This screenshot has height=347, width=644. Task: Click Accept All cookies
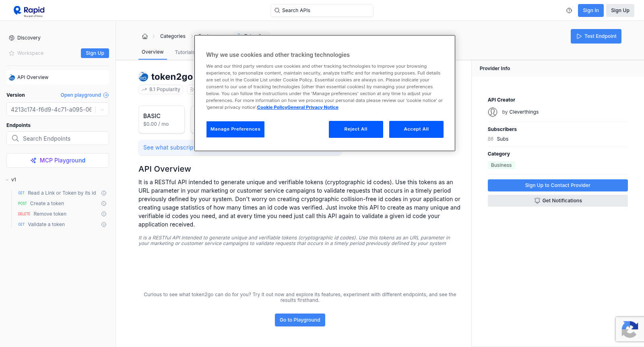[x=416, y=129]
